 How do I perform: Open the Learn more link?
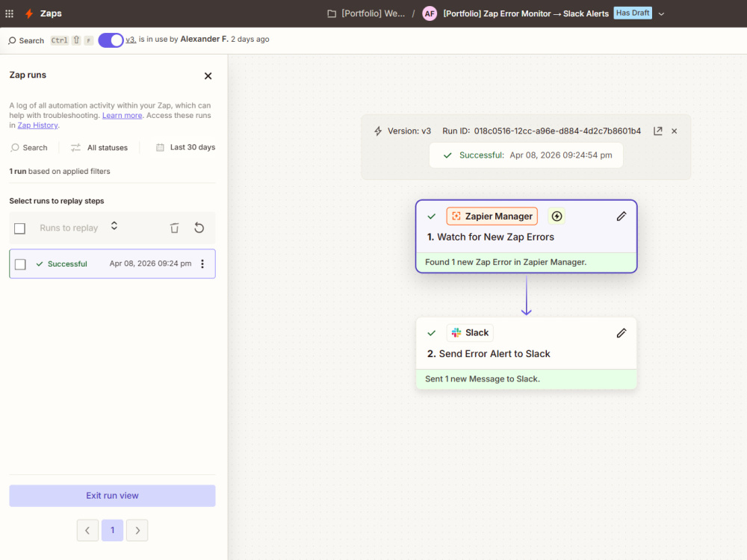(x=122, y=115)
